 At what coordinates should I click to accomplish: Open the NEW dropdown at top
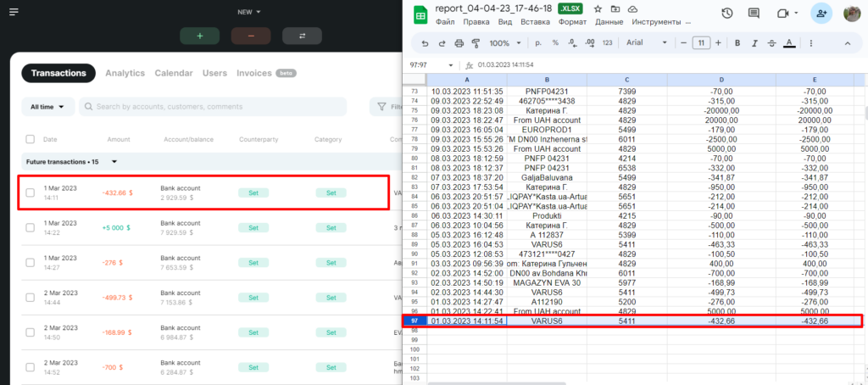(x=249, y=12)
